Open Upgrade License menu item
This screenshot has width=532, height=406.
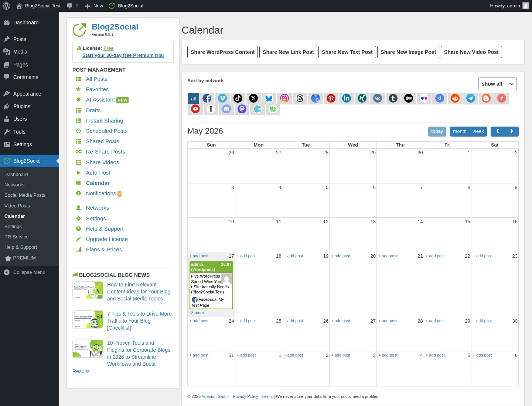click(x=107, y=239)
